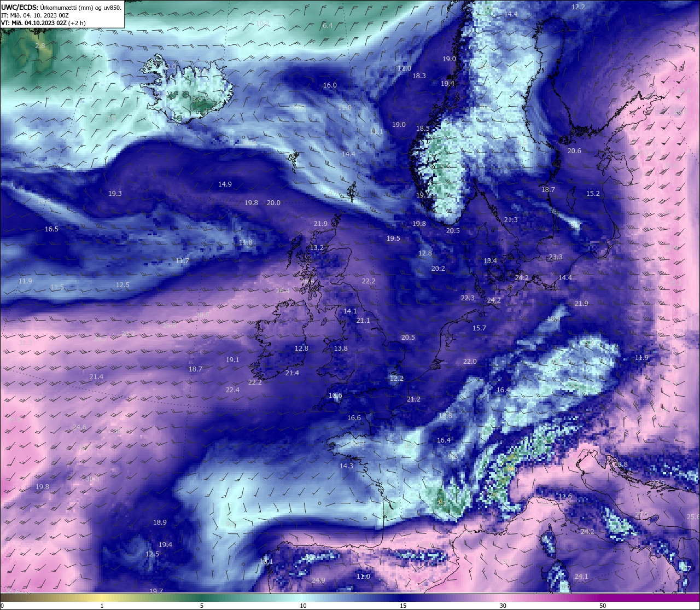Image resolution: width=700 pixels, height=610 pixels.
Task: Click the map value '16.0'
Action: [x=330, y=85]
